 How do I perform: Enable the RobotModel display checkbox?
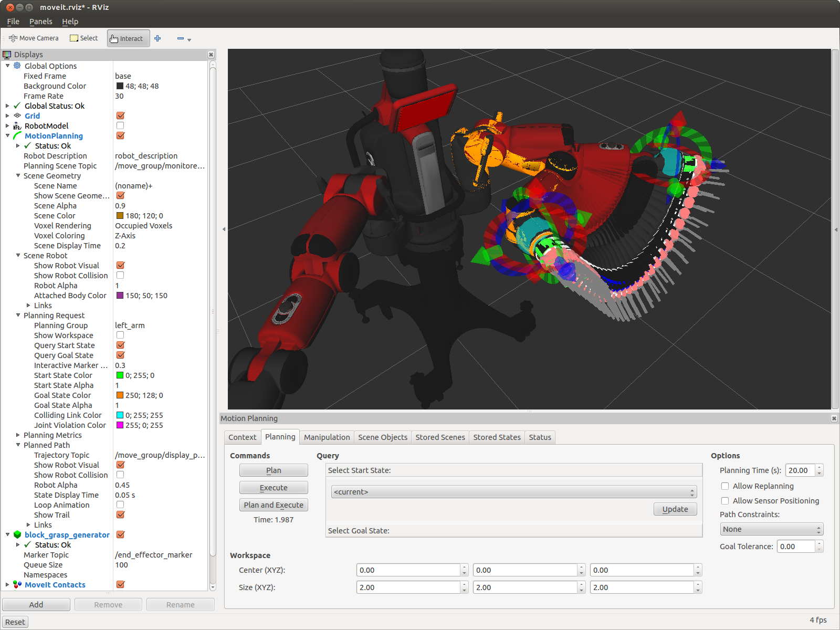pos(120,125)
